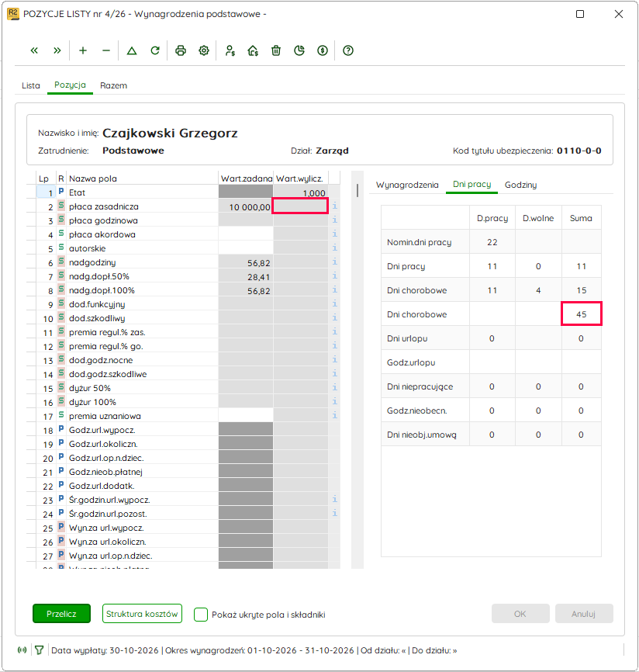Click the Anuluj button
Viewport: 639px width, 672px height.
584,614
